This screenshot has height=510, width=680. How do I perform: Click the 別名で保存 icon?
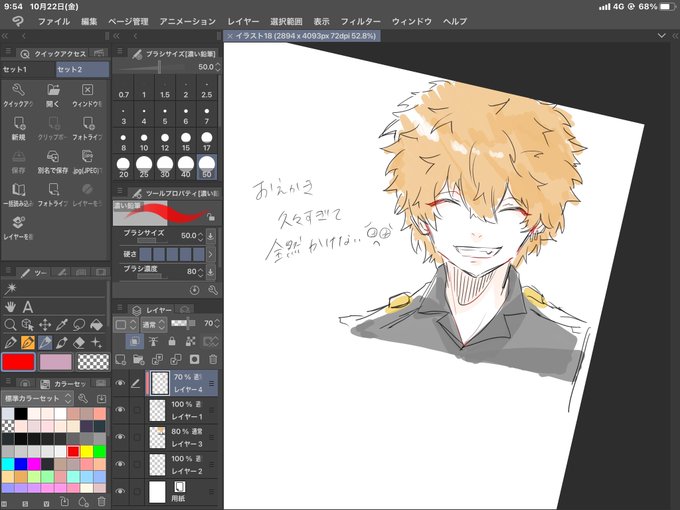[x=52, y=161]
